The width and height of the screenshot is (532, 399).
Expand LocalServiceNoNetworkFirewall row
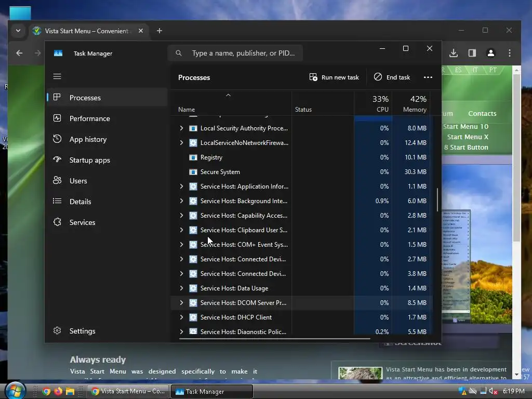click(181, 142)
